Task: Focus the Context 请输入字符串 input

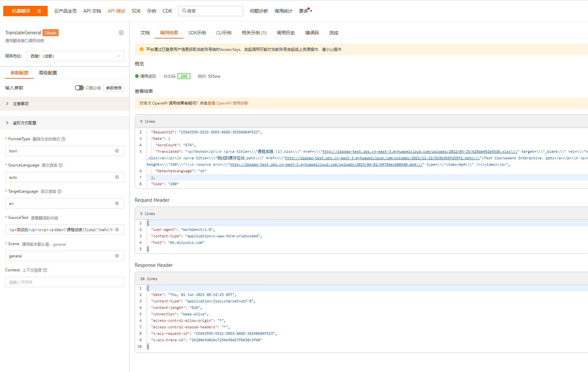Action: tap(64, 282)
